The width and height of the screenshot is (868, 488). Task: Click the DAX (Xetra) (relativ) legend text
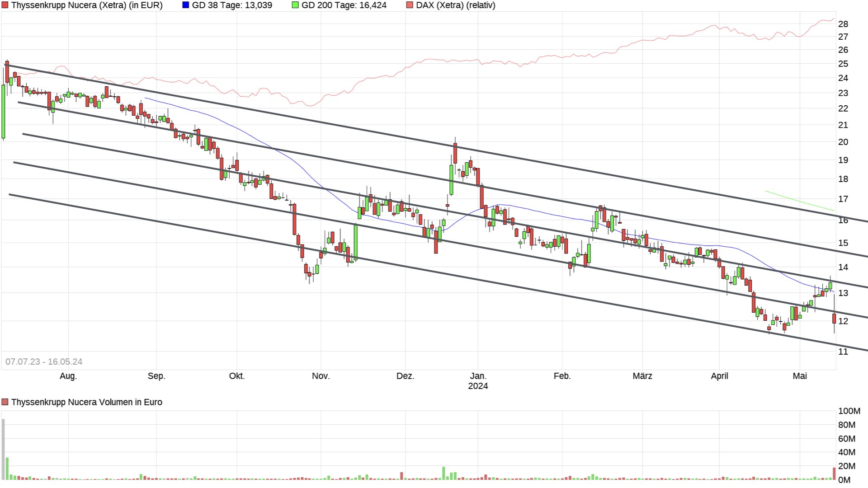coord(456,5)
